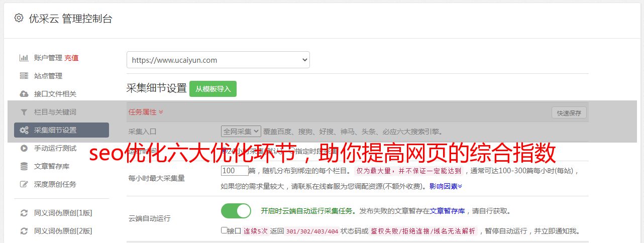Open 文章暂存库 in the sidebar
644x243 pixels.
[52, 166]
